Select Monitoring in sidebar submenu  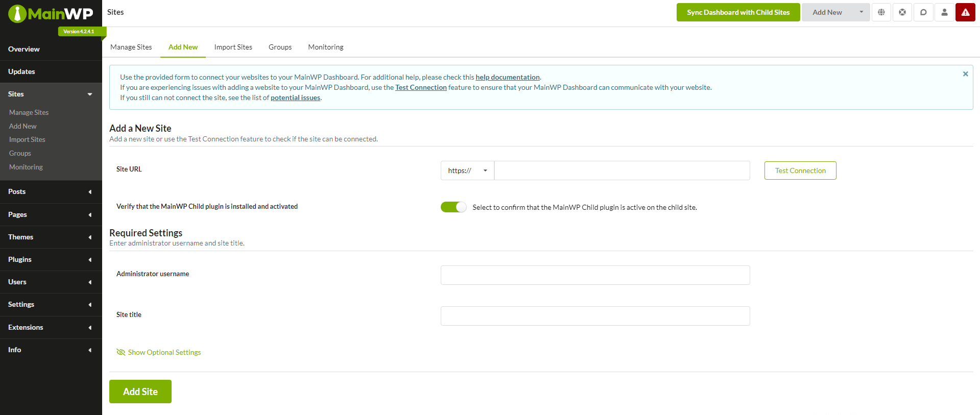(x=26, y=167)
